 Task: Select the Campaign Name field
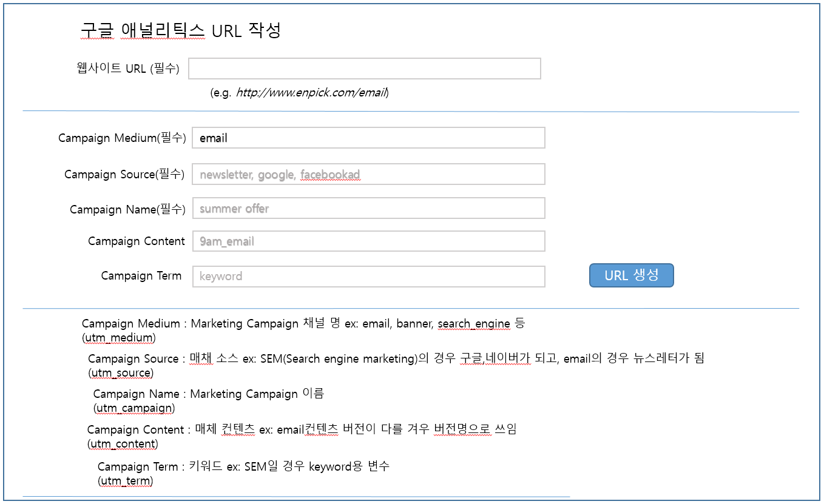368,208
